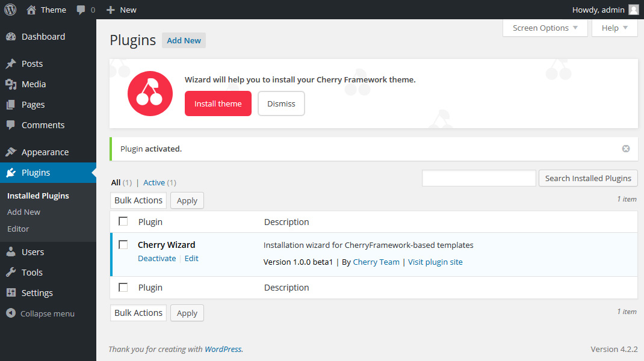Tick the Cherry Wizard plugin checkbox

coord(123,245)
